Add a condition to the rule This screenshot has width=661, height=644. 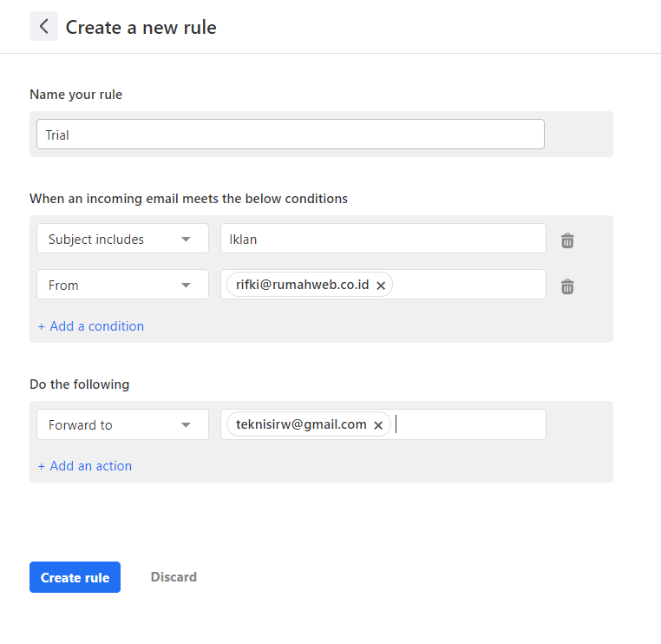coord(90,326)
